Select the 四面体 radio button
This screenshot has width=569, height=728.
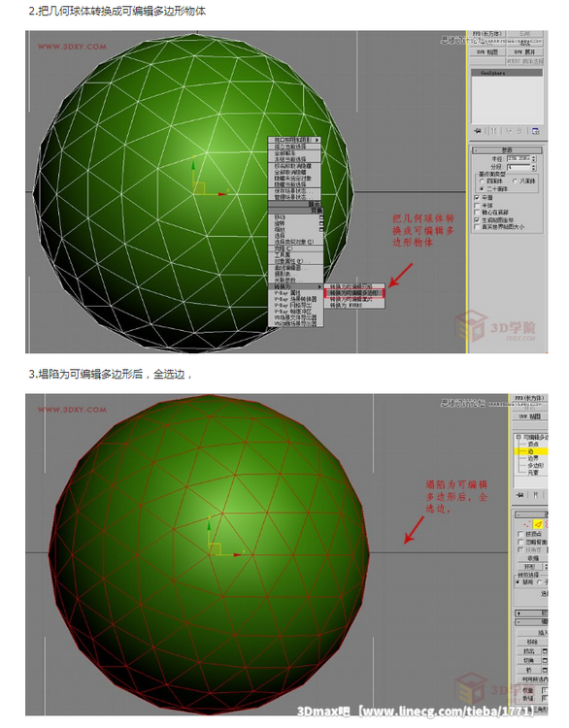pyautogui.click(x=482, y=182)
